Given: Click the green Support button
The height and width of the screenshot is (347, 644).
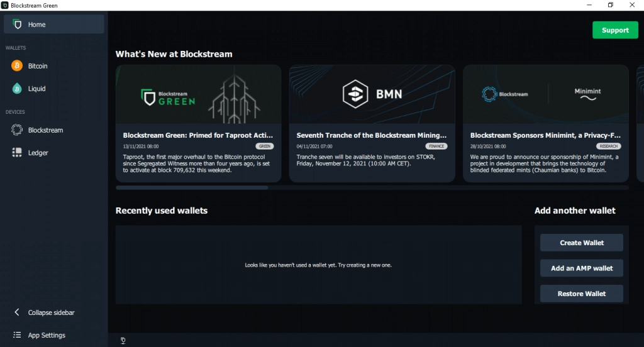Looking at the screenshot, I should (x=615, y=30).
